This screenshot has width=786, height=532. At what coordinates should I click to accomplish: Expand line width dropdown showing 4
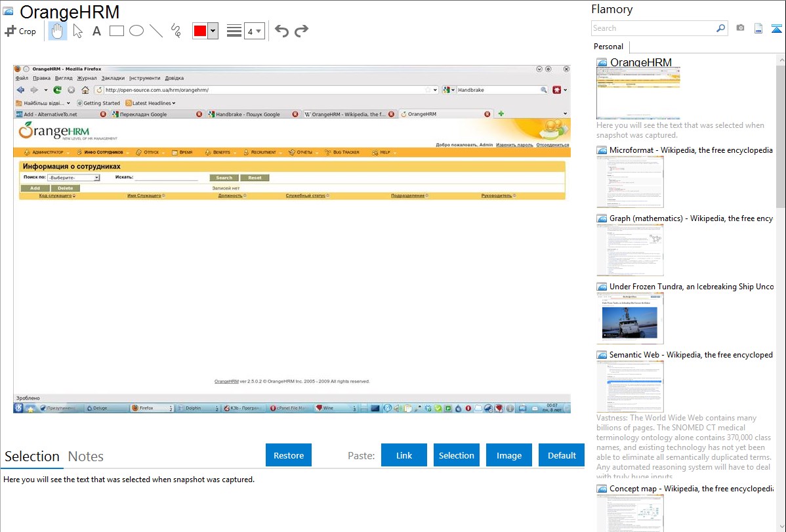tap(254, 31)
